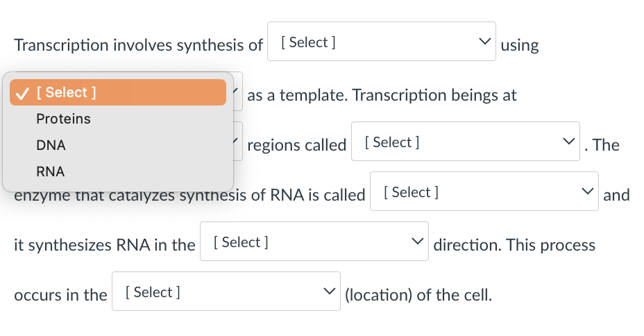The image size is (644, 336).
Task: Click the text 'as a template. Transcription beings at'
Action: tap(382, 95)
